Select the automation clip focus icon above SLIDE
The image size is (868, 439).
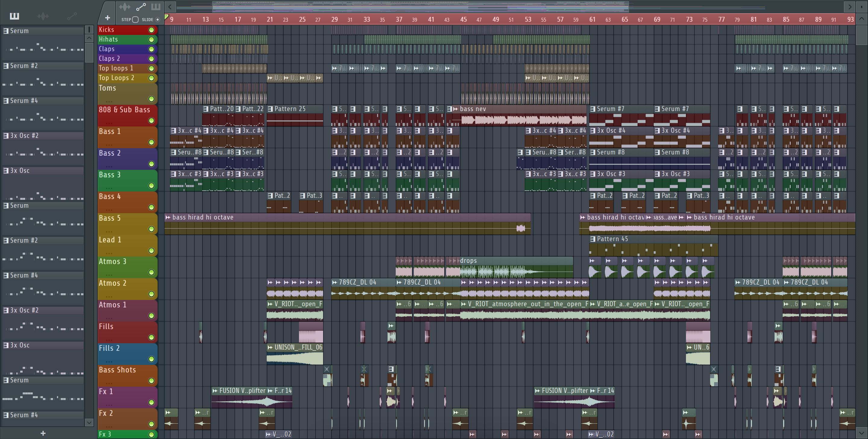point(141,7)
